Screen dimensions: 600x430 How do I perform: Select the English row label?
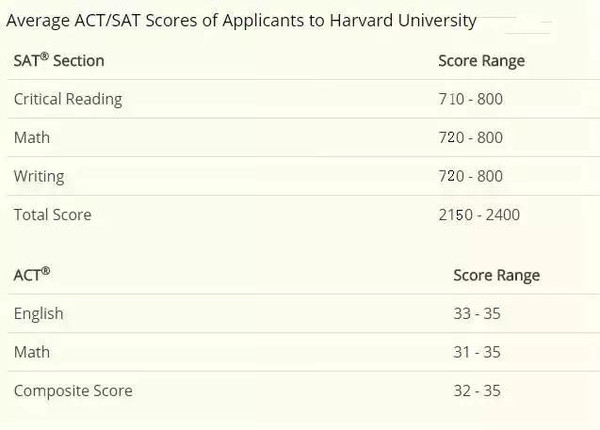tap(39, 314)
